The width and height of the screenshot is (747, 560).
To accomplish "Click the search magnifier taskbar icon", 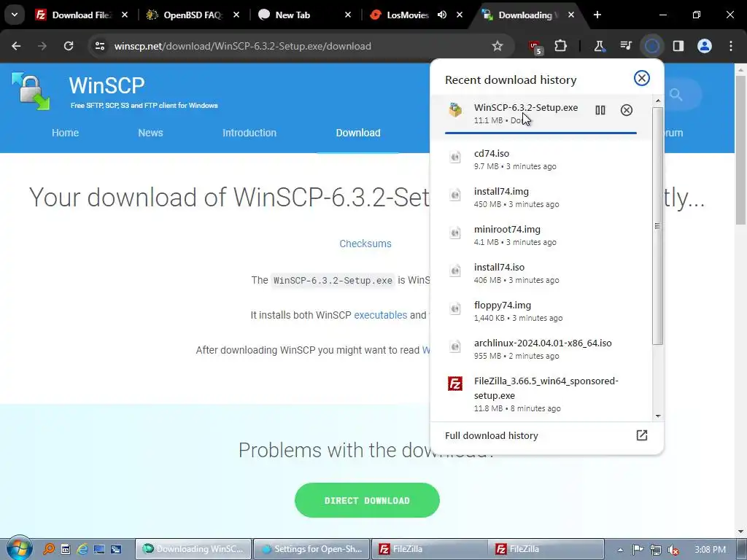I will click(49, 549).
